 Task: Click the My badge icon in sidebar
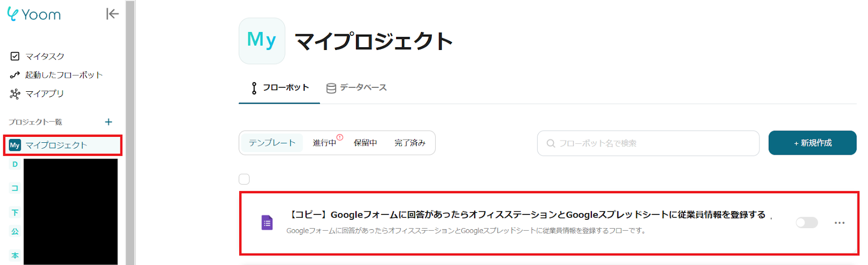[15, 145]
